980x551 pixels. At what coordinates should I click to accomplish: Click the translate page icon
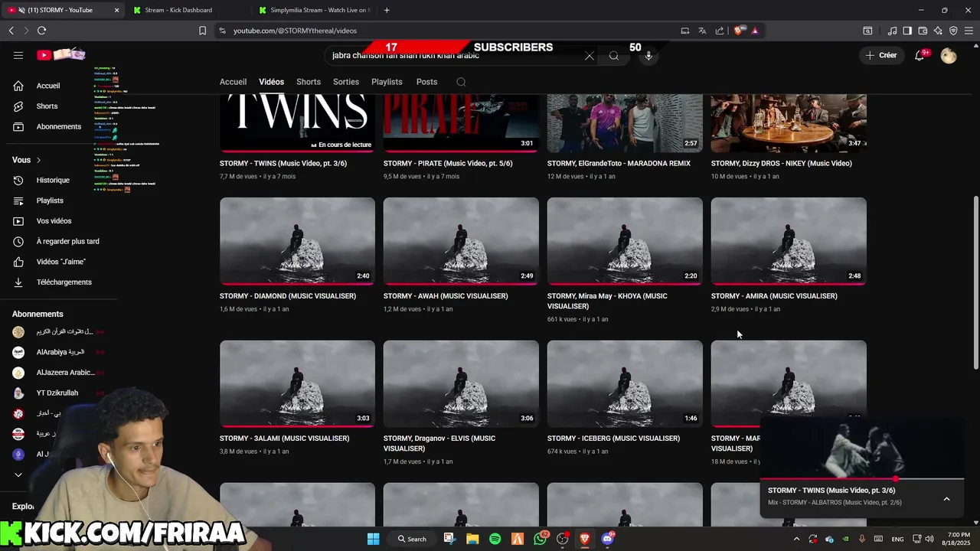tap(702, 31)
